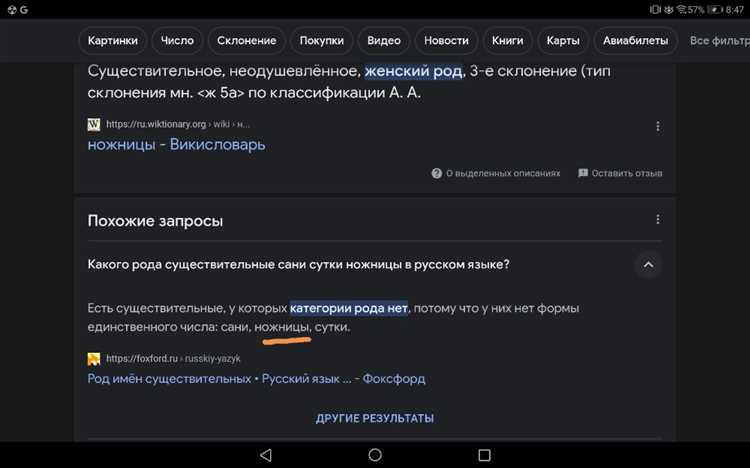Tap the Android home button
This screenshot has width=750, height=468.
[x=375, y=455]
